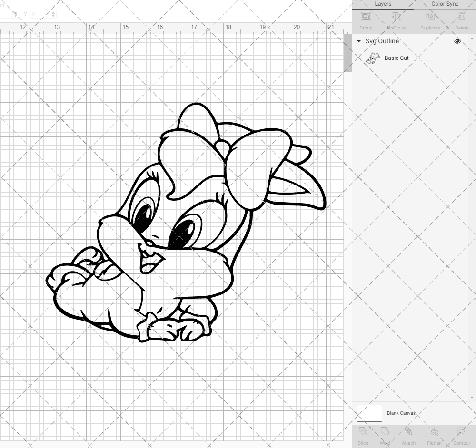Click the Group icon in Layers panel
This screenshot has height=448, width=476.
point(366,17)
